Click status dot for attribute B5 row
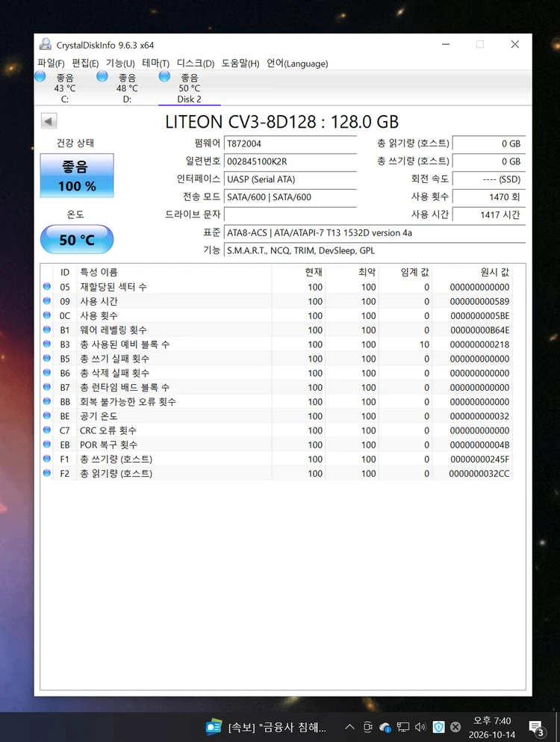The height and width of the screenshot is (742, 560). 47,358
